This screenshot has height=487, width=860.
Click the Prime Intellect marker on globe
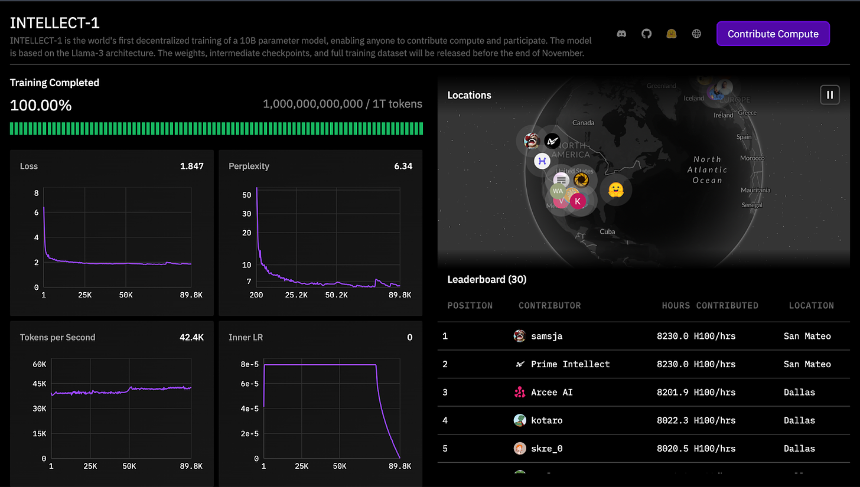click(x=552, y=141)
